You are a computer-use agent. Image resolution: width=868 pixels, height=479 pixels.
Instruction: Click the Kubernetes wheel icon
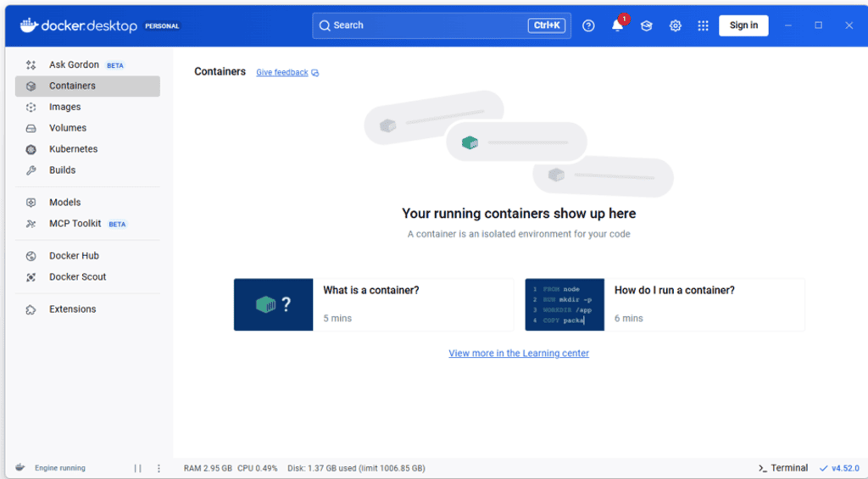tap(31, 149)
